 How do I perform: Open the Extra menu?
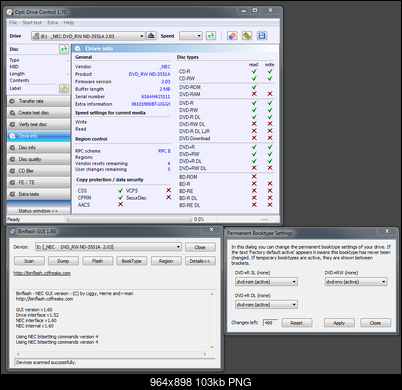52,23
